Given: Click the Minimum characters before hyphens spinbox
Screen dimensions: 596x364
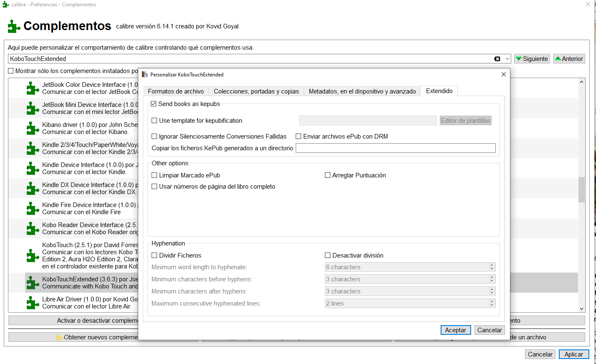Looking at the screenshot, I should coord(410,279).
